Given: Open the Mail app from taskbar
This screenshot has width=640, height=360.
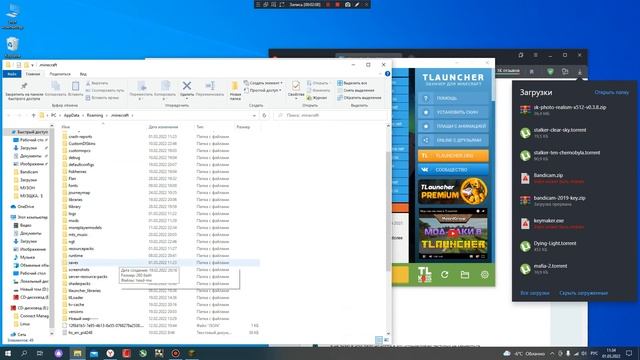Looking at the screenshot, I should (x=94, y=353).
